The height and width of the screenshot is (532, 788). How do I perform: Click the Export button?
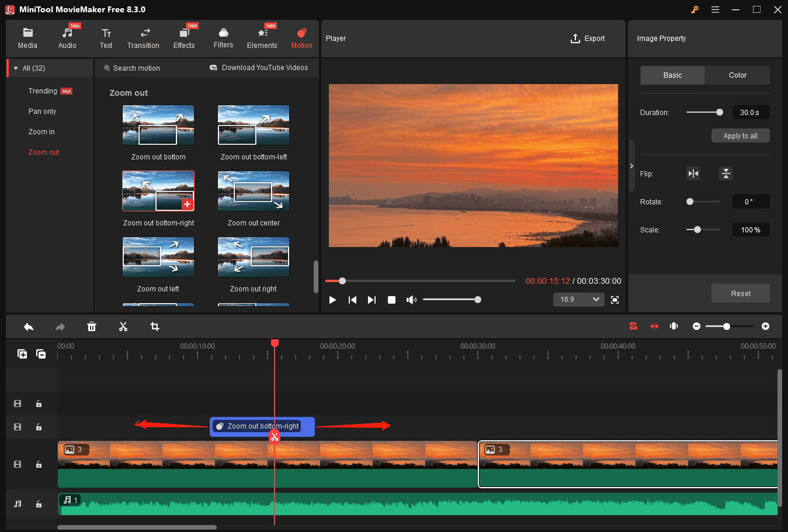588,39
